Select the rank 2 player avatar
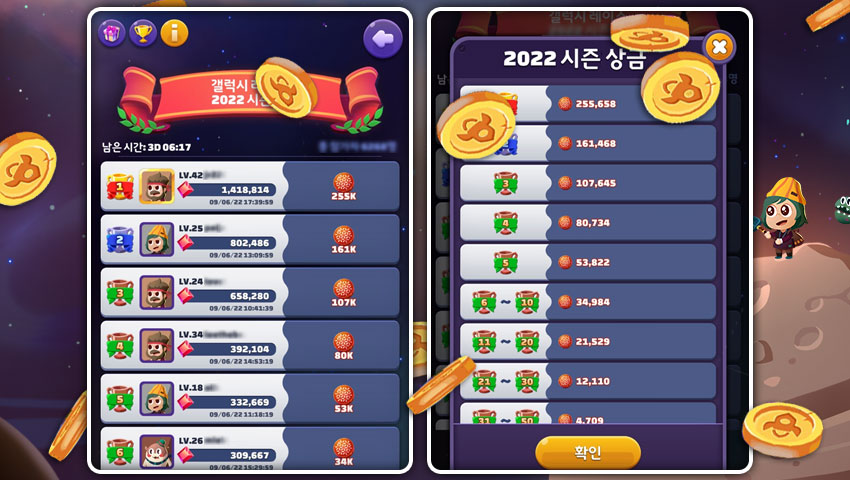850x480 pixels. [157, 239]
